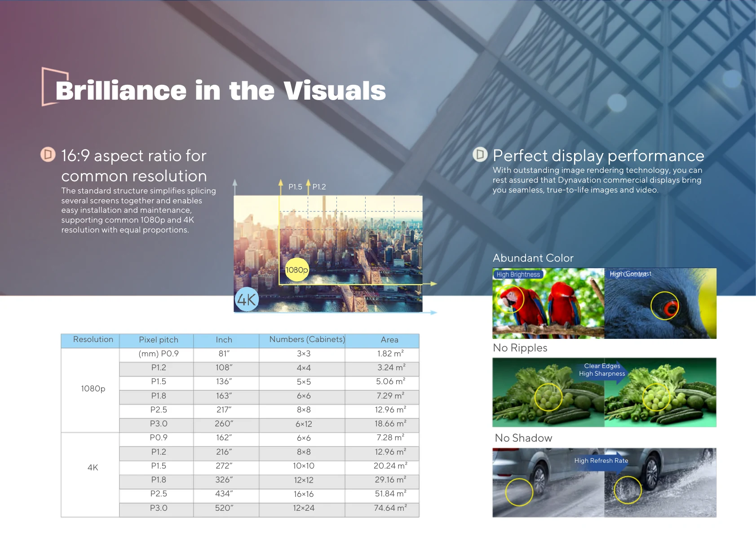Open the left blurry vegetables thumbnail

[548, 392]
